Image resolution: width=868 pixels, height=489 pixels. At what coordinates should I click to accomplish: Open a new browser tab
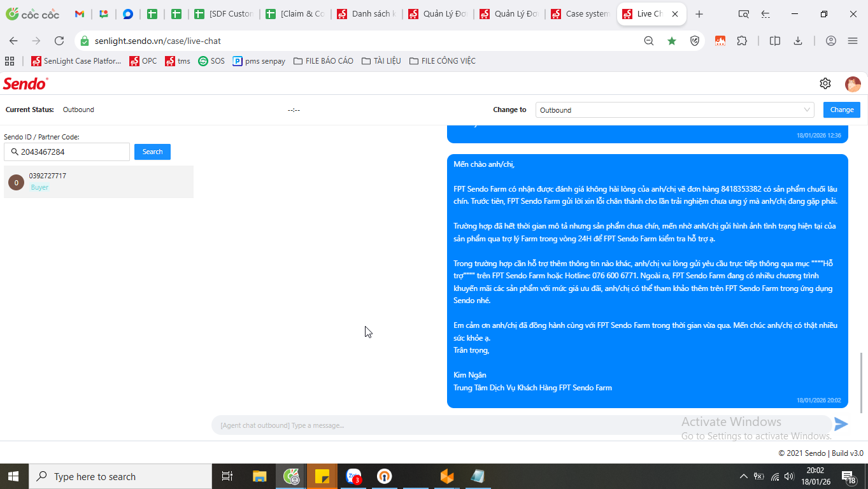(x=699, y=14)
